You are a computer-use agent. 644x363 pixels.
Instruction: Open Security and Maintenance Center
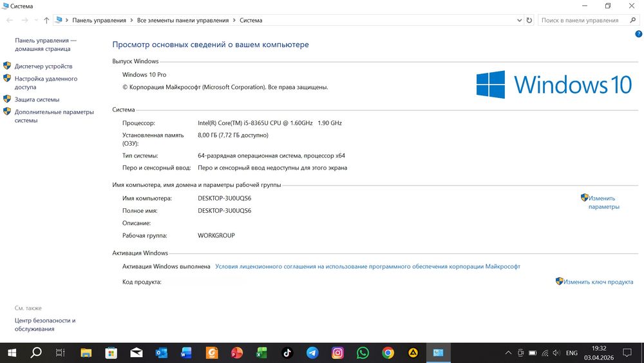pos(45,324)
